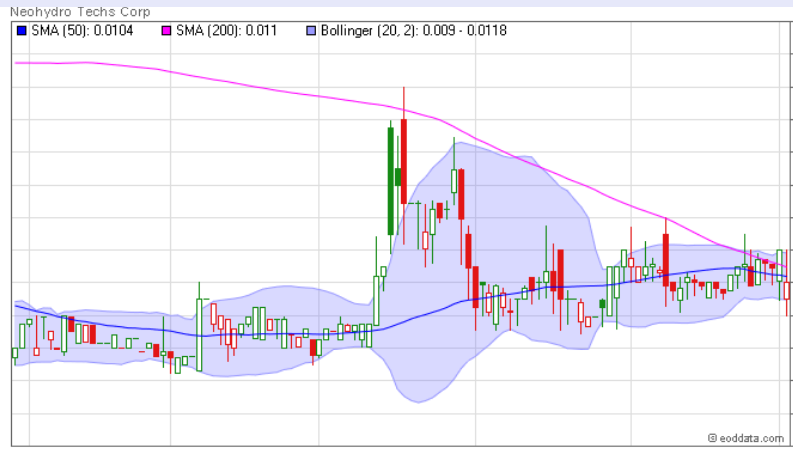Click the Neohydro Techs Corp chart title
This screenshot has height=451, width=793.
(x=79, y=12)
